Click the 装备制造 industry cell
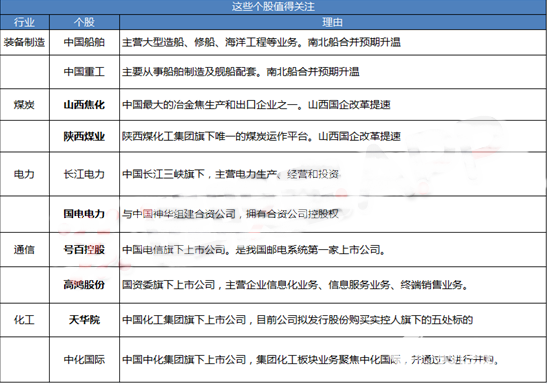Image resolution: width=547 pixels, height=384 pixels. pyautogui.click(x=24, y=42)
